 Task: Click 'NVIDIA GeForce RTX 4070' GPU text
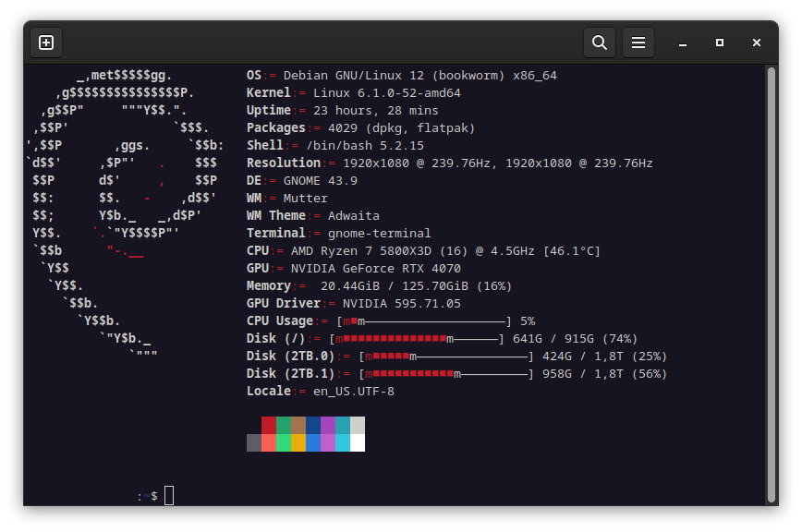[376, 268]
